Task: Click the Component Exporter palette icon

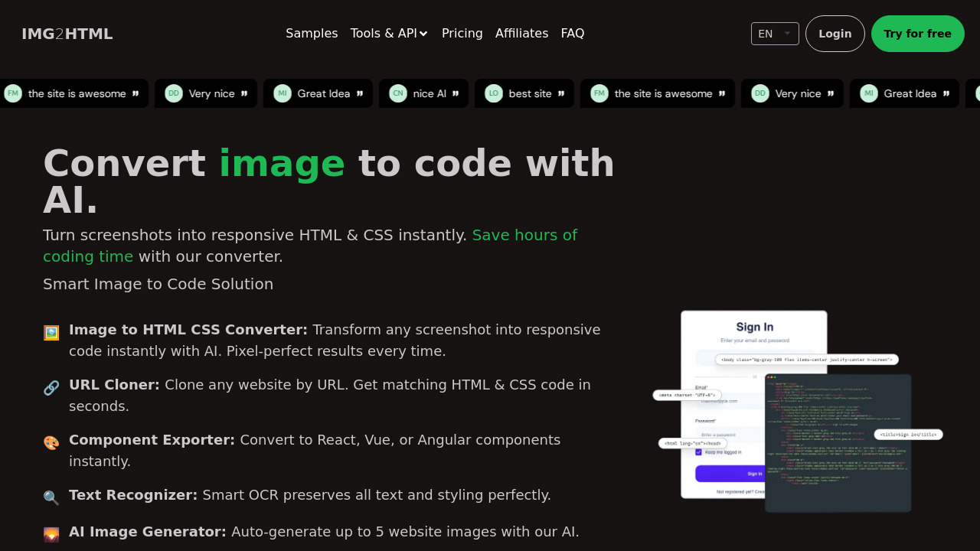Action: click(x=51, y=442)
